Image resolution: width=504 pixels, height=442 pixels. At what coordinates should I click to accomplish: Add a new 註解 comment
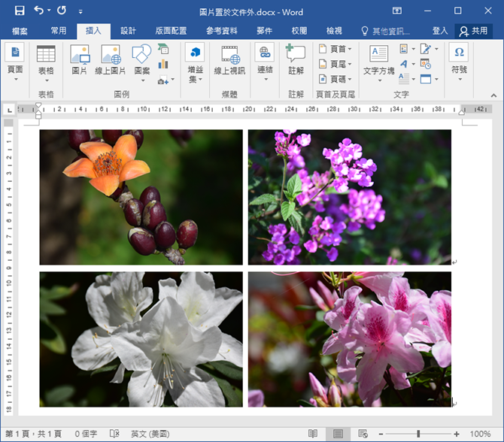[296, 60]
